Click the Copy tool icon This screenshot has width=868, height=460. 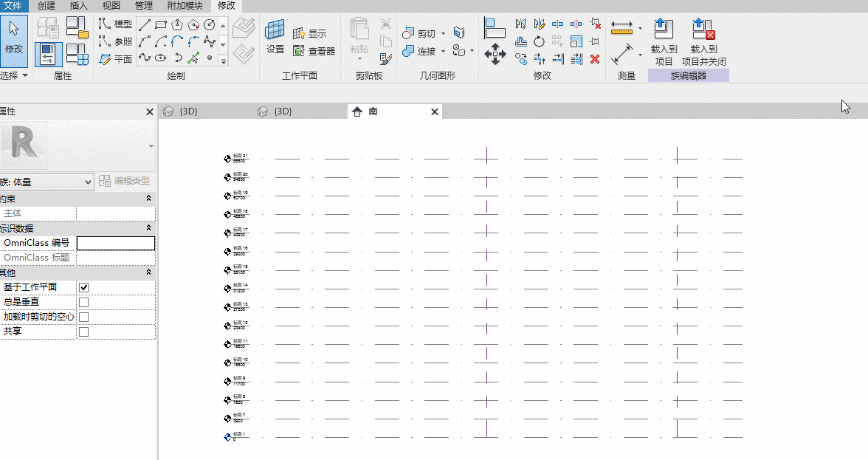click(521, 58)
